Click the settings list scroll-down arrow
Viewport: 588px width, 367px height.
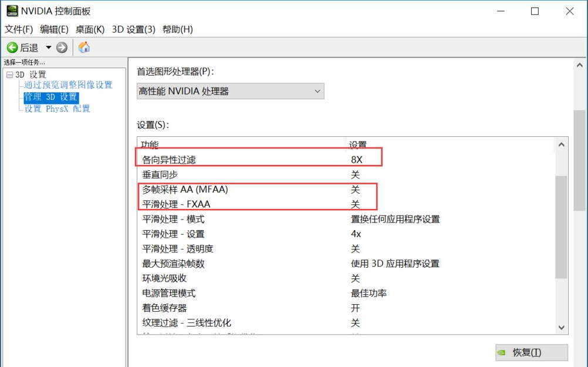click(562, 327)
